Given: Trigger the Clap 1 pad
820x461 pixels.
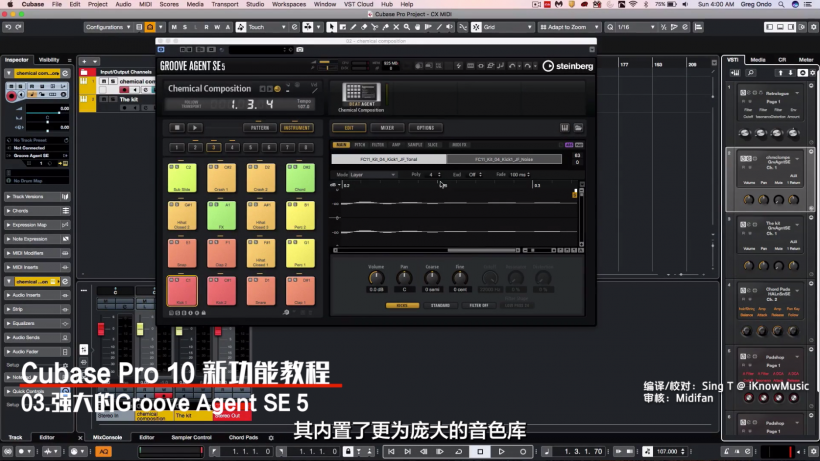Looking at the screenshot, I should pos(300,291).
